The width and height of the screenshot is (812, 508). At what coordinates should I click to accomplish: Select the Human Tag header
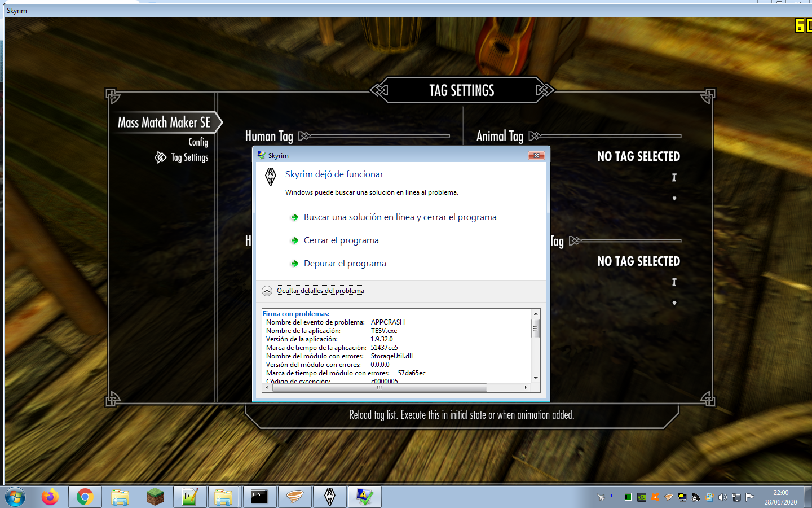pyautogui.click(x=269, y=136)
